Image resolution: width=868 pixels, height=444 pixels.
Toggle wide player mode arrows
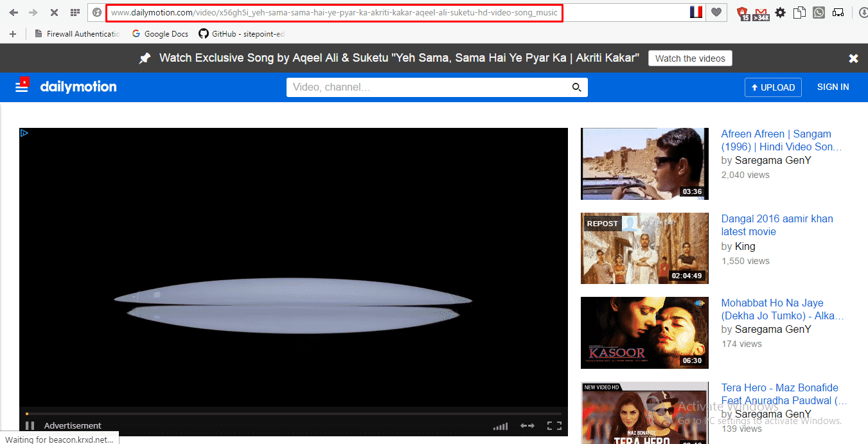tap(527, 425)
